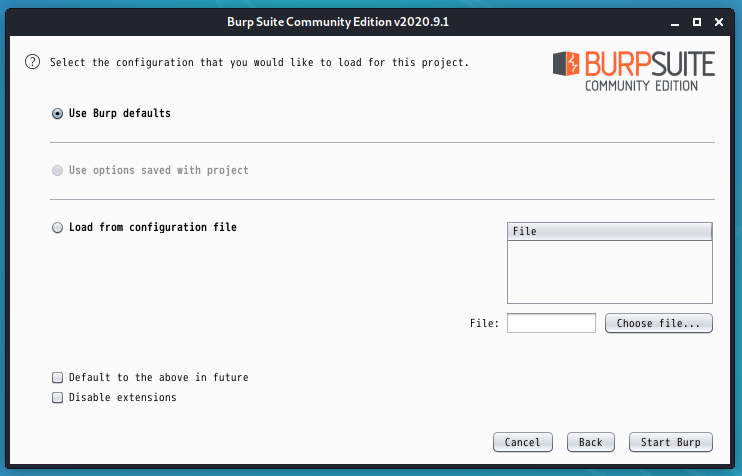The image size is (742, 476).
Task: Minimize the Burp Suite window
Action: (x=674, y=19)
